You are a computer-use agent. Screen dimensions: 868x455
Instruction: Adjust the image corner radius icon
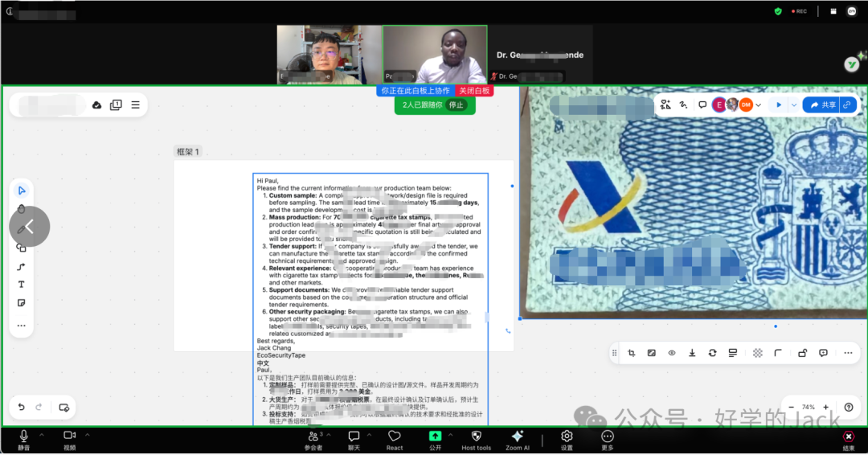(x=778, y=353)
